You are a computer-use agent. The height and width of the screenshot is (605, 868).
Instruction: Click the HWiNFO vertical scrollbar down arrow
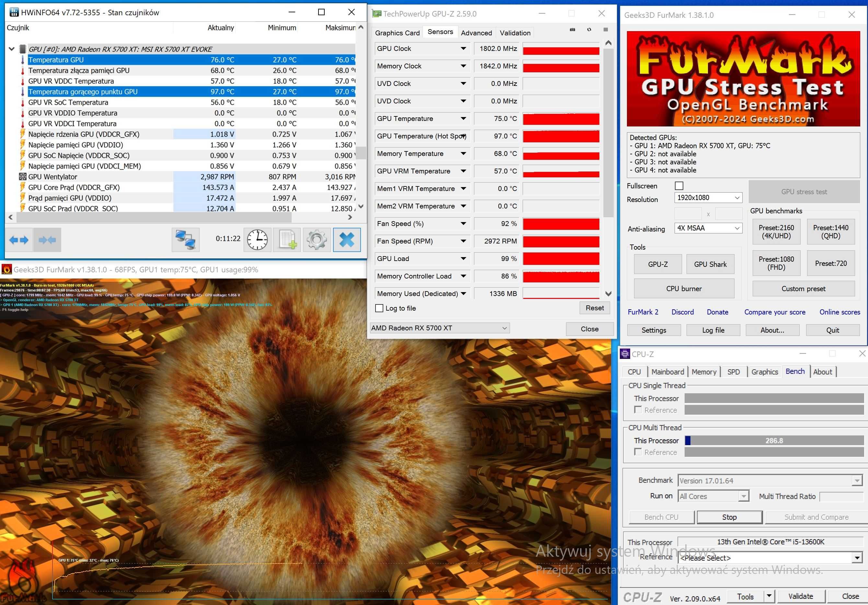361,207
